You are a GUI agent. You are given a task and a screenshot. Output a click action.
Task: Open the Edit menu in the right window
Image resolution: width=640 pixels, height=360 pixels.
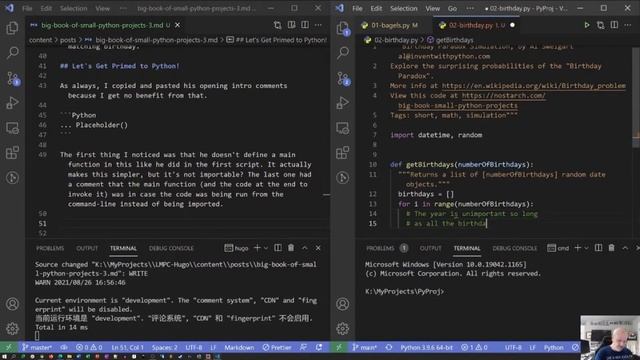tap(376, 8)
